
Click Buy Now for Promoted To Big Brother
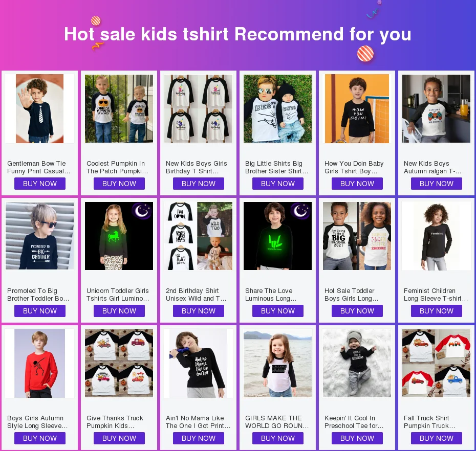coord(40,311)
